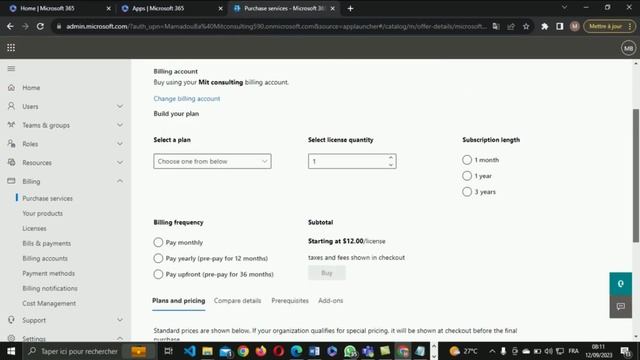Select the 3 years subscription length
Image resolution: width=640 pixels, height=360 pixels.
tap(467, 191)
